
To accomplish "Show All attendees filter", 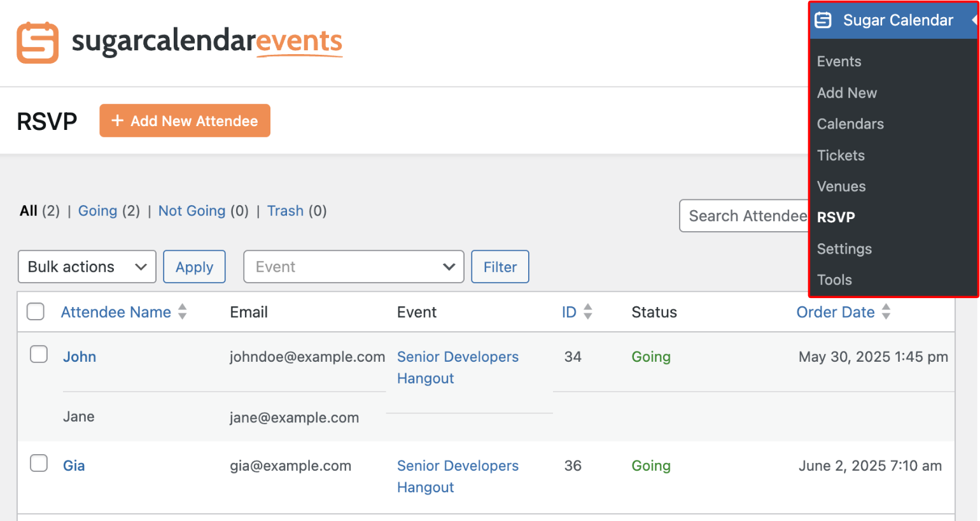I will tap(29, 211).
